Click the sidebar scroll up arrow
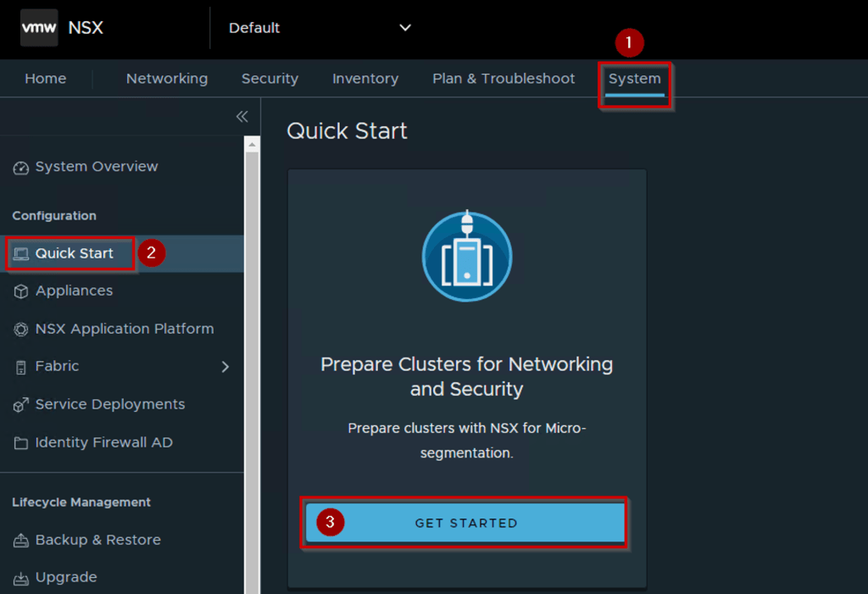This screenshot has width=868, height=594. click(252, 146)
